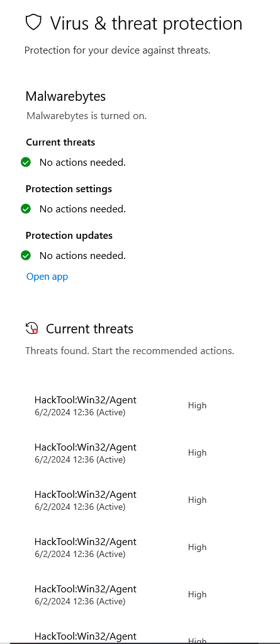Click the green checkmark under Protection updates
280x644 pixels.
[26, 255]
